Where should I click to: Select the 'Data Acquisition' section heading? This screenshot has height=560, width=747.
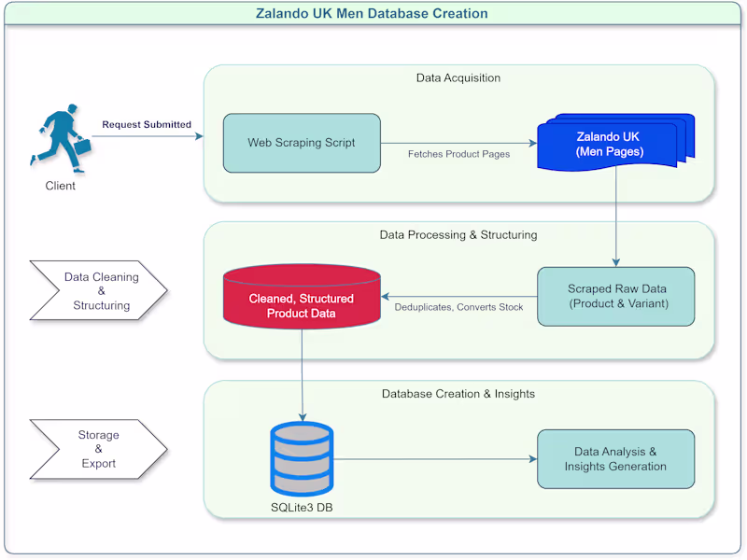pos(458,77)
